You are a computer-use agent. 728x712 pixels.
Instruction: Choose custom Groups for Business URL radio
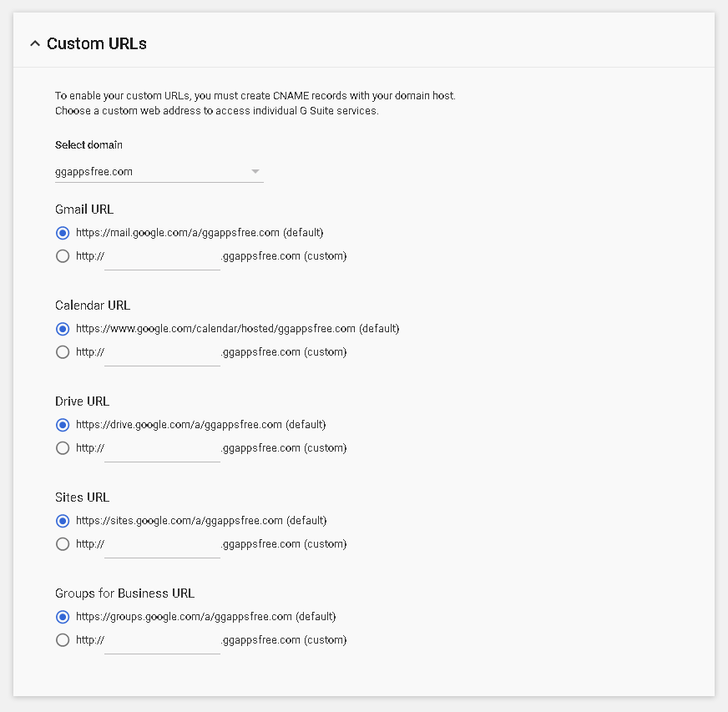coord(63,640)
